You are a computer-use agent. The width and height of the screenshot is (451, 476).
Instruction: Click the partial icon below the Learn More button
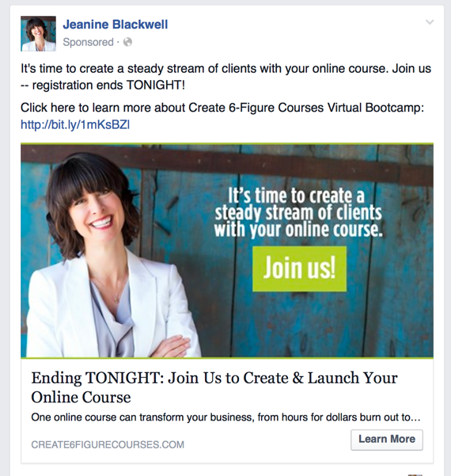[x=415, y=474]
